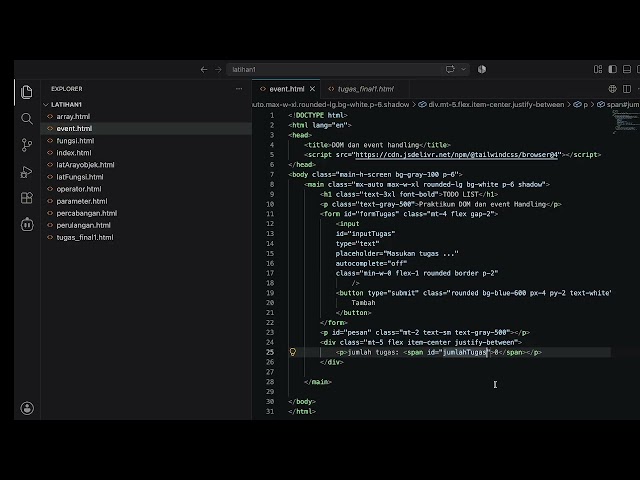640x480 pixels.
Task: Click the chat icon in the command center
Action: pos(450,69)
